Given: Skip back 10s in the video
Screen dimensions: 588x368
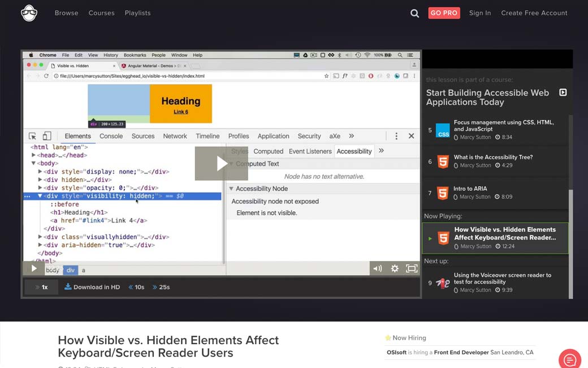Looking at the screenshot, I should click(136, 287).
